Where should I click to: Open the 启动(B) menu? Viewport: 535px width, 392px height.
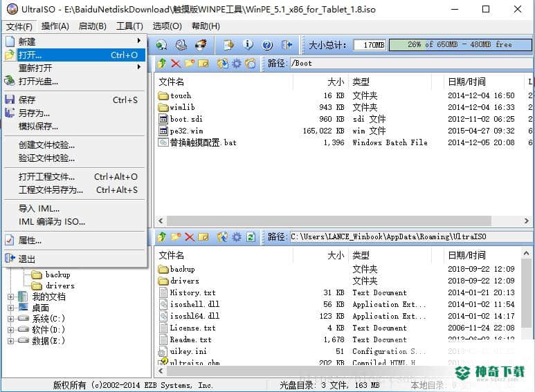click(93, 26)
